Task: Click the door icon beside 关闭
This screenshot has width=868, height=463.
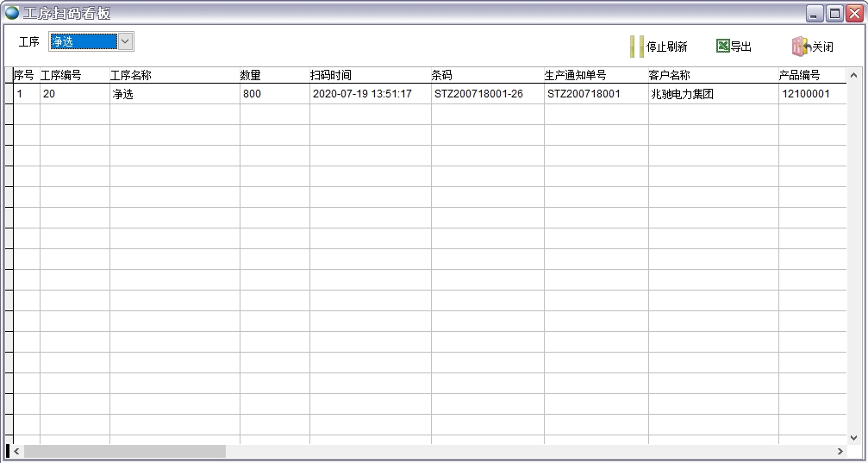Action: click(801, 47)
